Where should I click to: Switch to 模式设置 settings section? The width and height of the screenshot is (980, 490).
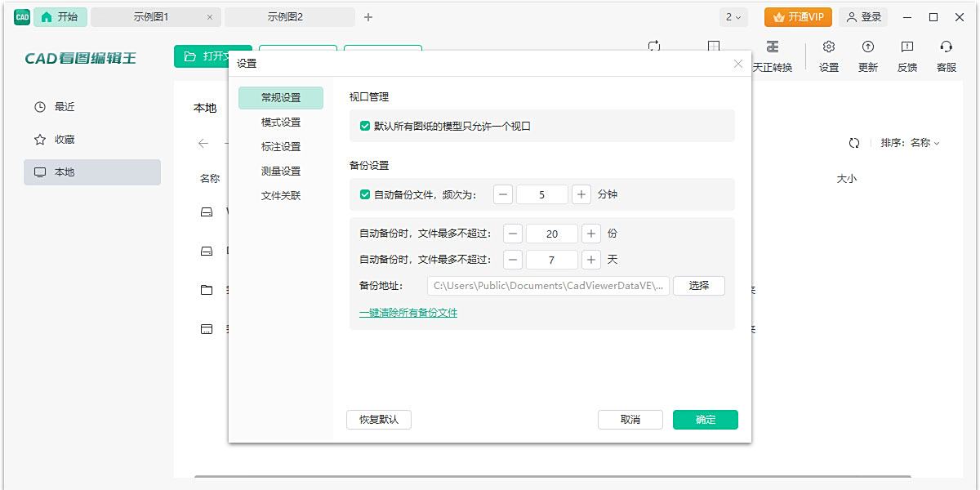click(281, 122)
